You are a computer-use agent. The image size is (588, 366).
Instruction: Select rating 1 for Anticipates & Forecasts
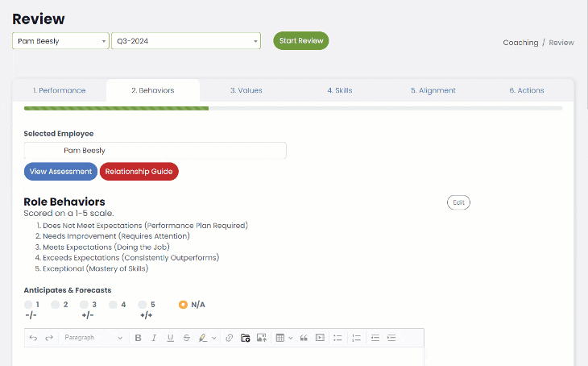28,305
